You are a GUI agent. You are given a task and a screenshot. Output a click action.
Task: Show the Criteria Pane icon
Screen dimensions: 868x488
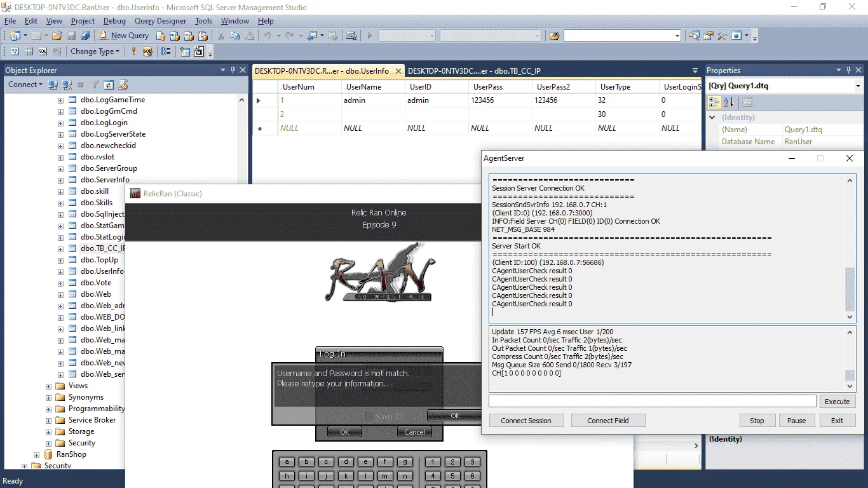pyautogui.click(x=29, y=51)
